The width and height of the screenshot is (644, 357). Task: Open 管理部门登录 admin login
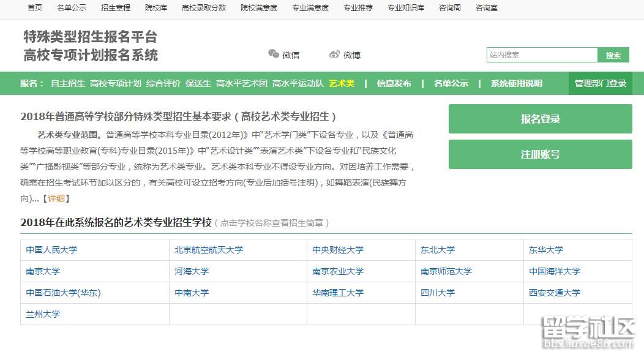click(x=601, y=83)
